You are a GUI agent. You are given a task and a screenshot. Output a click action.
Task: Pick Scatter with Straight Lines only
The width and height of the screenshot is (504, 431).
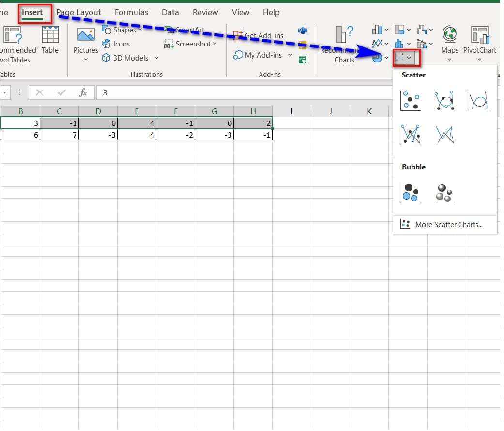444,134
